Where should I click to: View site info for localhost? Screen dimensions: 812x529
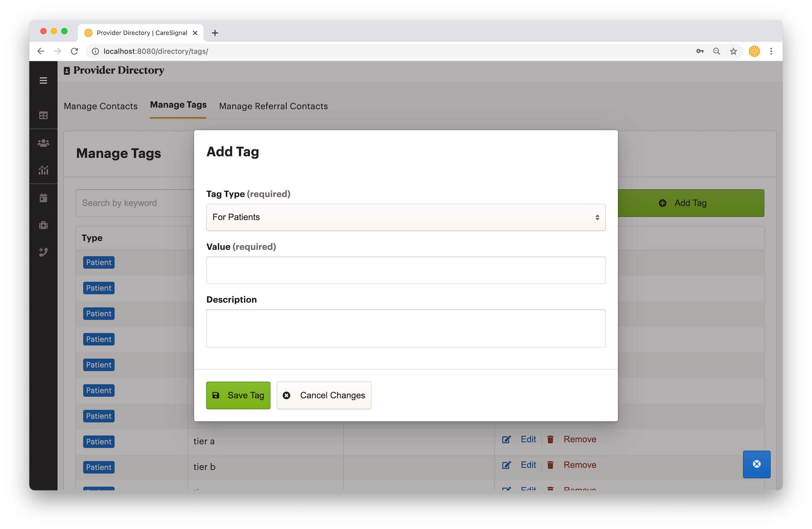click(95, 51)
